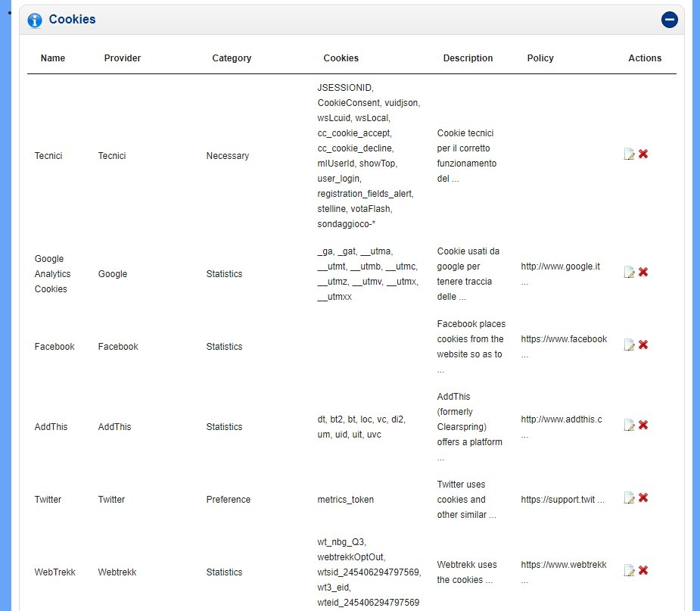Collapse the Cookies panel
Screen dimensions: 700x611
coord(669,20)
